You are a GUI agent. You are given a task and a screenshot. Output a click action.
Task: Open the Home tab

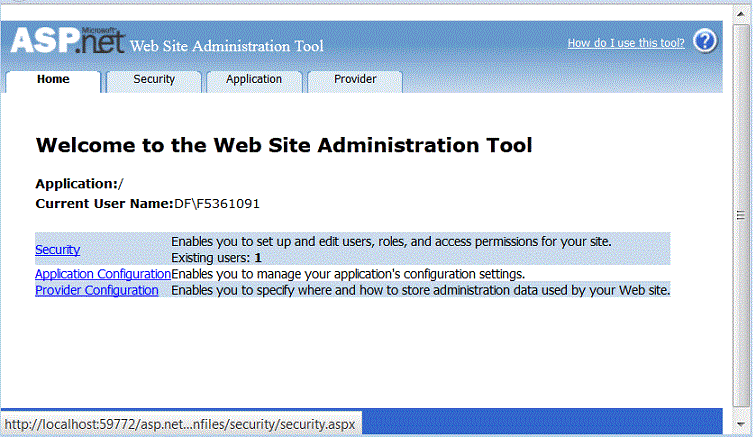tap(53, 81)
